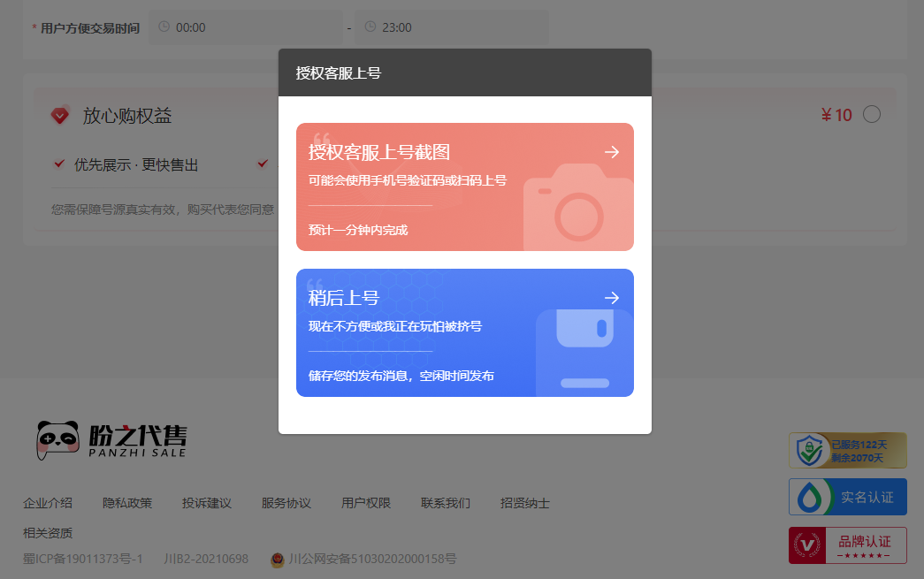Open the 联系我们 footer link
This screenshot has height=579, width=924.
[x=446, y=503]
